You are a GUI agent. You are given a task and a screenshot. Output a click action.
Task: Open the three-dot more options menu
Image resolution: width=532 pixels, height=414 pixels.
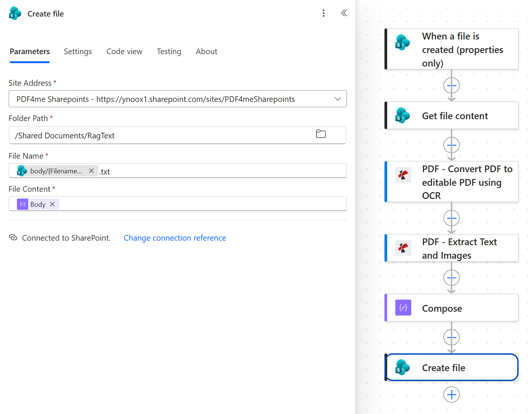click(323, 14)
